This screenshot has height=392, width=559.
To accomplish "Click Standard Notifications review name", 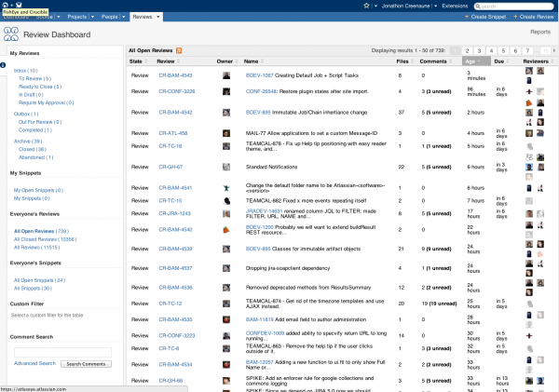I will (272, 167).
